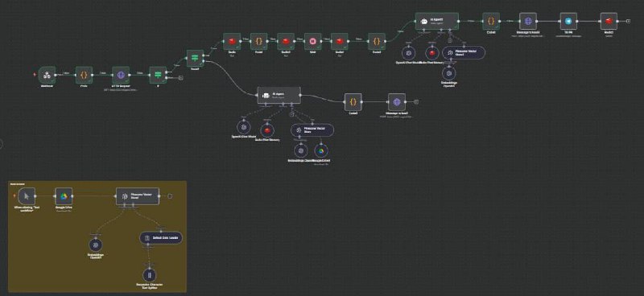Open the Code node after the lower AI Agent
The width and height of the screenshot is (644, 296).
pyautogui.click(x=353, y=102)
